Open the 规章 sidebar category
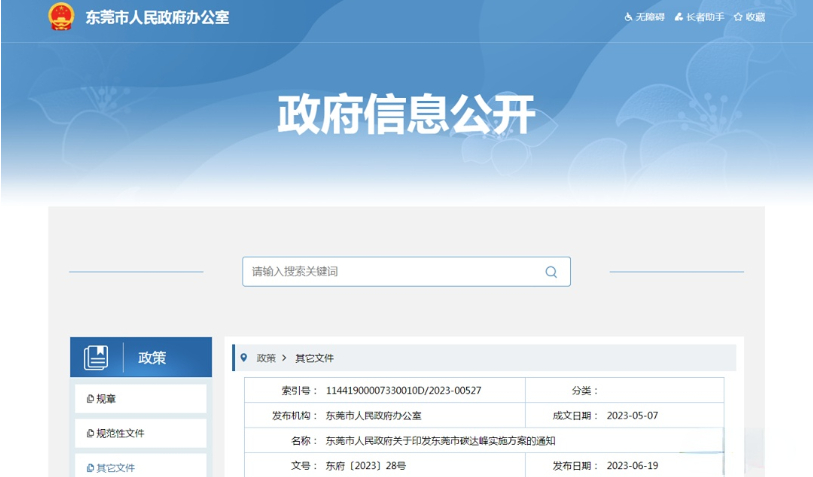This screenshot has width=813, height=477. pyautogui.click(x=106, y=399)
